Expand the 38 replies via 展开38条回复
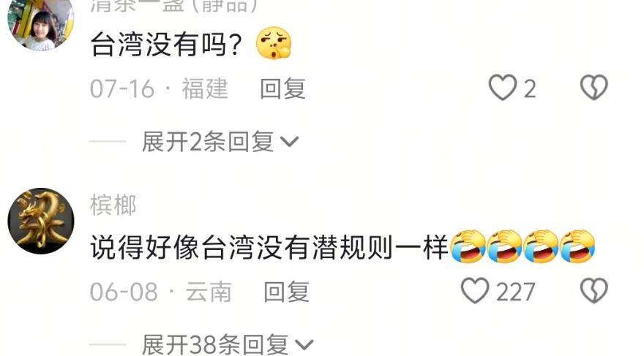 [x=228, y=344]
